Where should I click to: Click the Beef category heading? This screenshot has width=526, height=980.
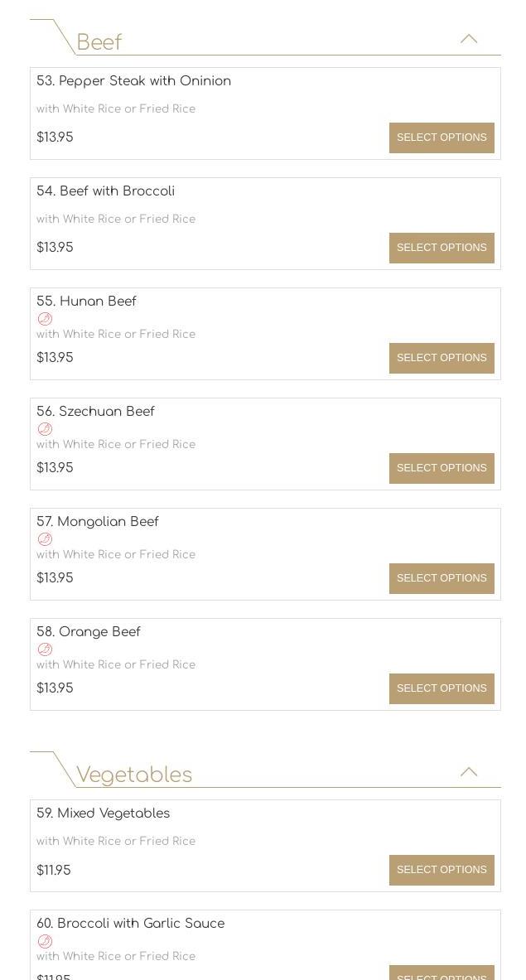coord(99,42)
